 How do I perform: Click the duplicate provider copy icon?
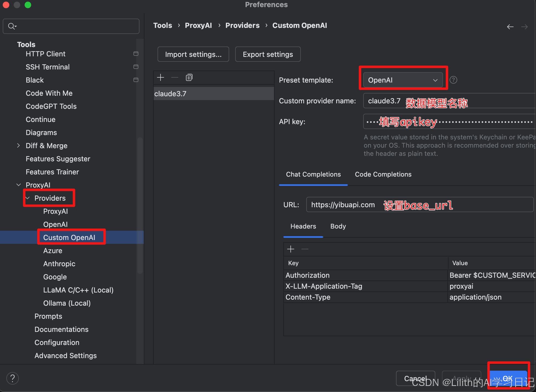pos(189,78)
